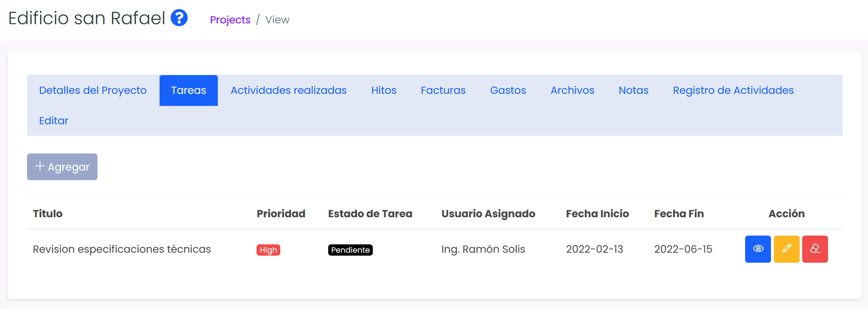Open the Actividades realizadas tab
This screenshot has height=309, width=868.
point(289,90)
